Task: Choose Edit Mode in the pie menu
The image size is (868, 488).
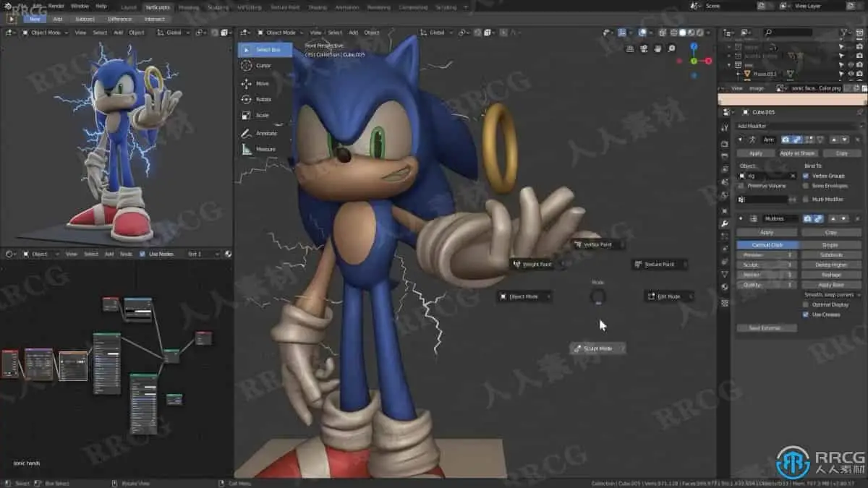Action: [x=669, y=296]
